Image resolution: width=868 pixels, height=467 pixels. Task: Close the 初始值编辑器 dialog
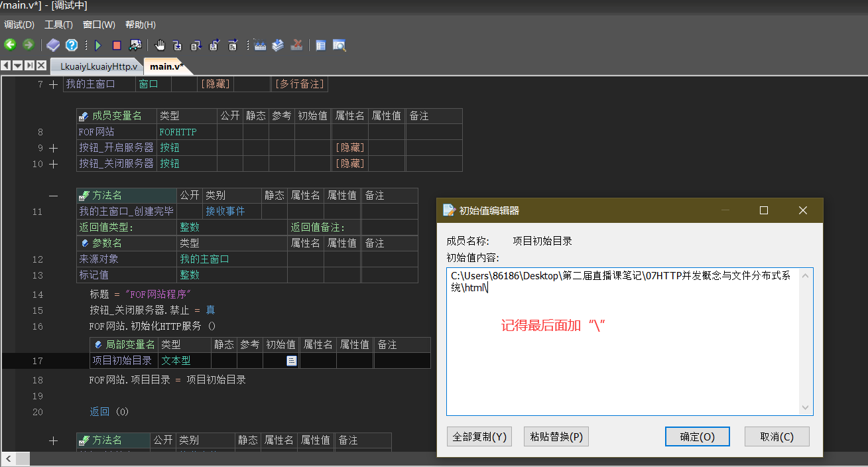[803, 210]
